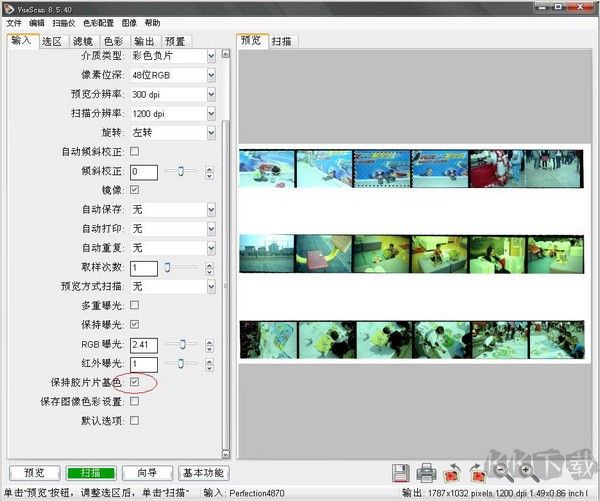Click the settings panel scroll-up arrow
Image resolution: width=600 pixels, height=501 pixels.
tap(226, 54)
